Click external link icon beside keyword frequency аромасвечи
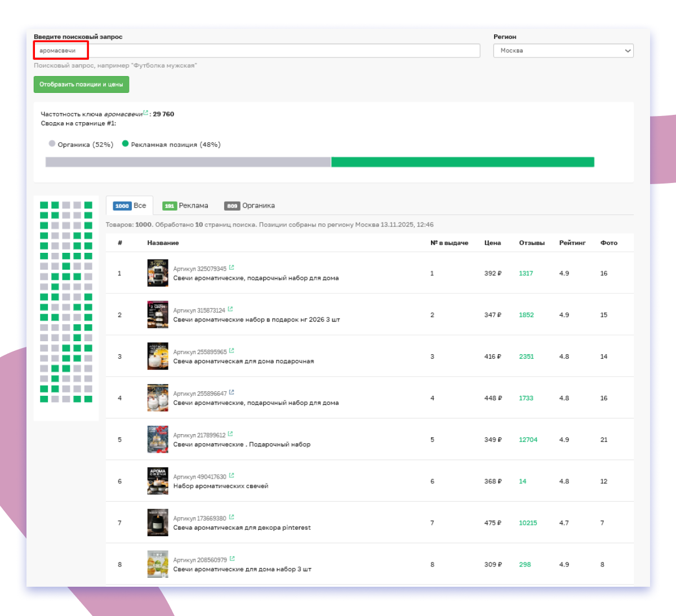Image resolution: width=676 pixels, height=616 pixels. [x=146, y=112]
